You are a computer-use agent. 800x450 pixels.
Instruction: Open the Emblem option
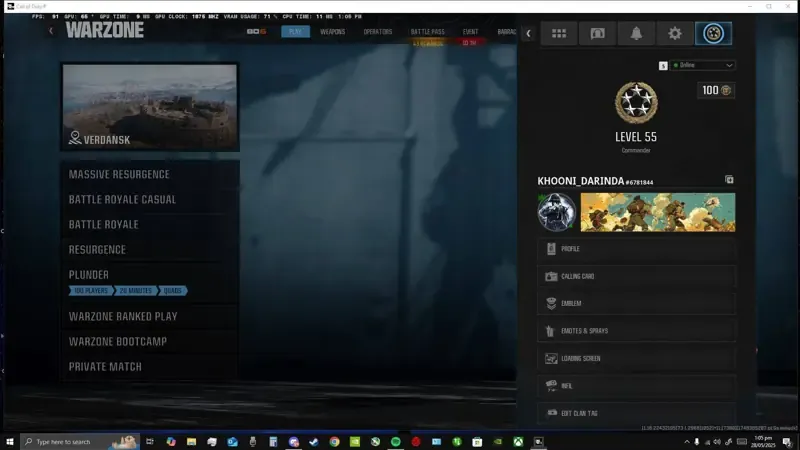tap(636, 304)
